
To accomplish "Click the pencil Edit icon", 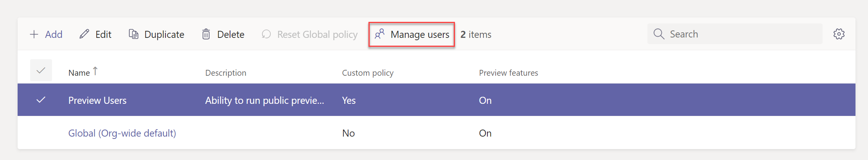I will pyautogui.click(x=84, y=34).
